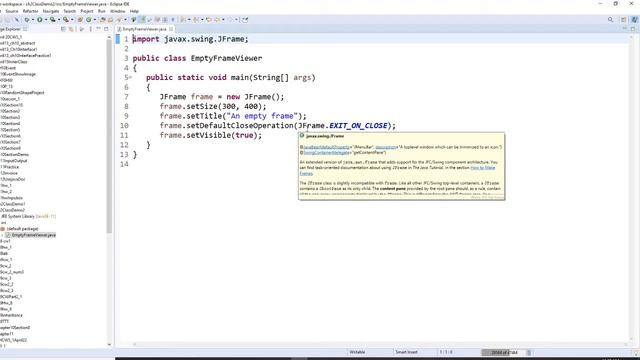
Task: Click the New Java Class icon
Action: tap(89, 20)
